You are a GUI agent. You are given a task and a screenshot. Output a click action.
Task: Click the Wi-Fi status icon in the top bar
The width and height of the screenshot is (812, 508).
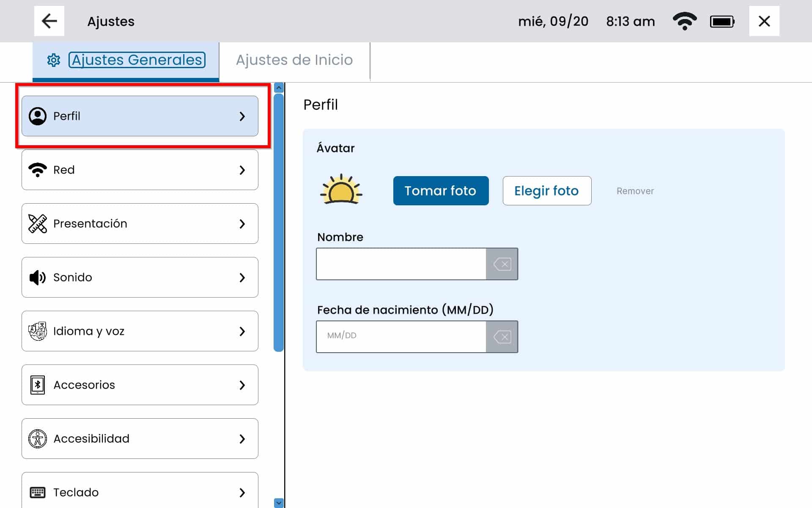[x=684, y=21]
